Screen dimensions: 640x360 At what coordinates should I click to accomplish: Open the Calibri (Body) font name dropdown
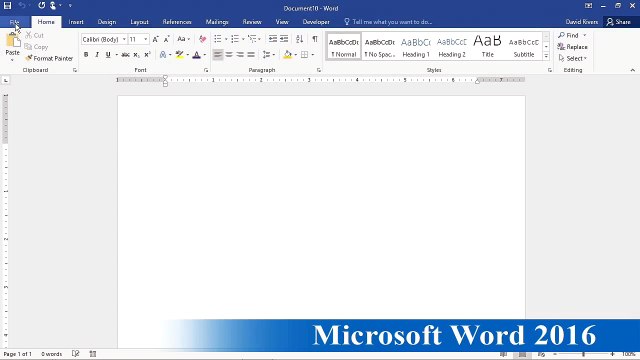124,39
